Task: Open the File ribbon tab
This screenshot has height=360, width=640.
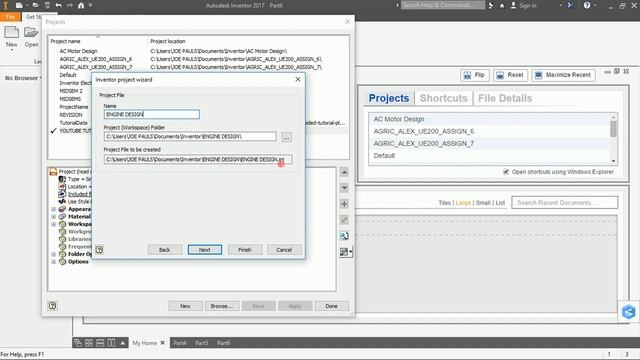Action: point(10,17)
